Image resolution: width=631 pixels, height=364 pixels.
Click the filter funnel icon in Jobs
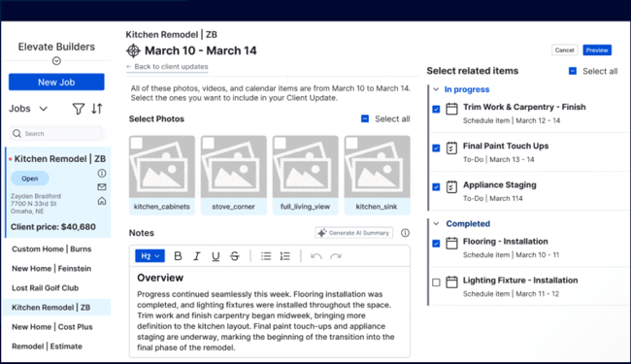[79, 109]
